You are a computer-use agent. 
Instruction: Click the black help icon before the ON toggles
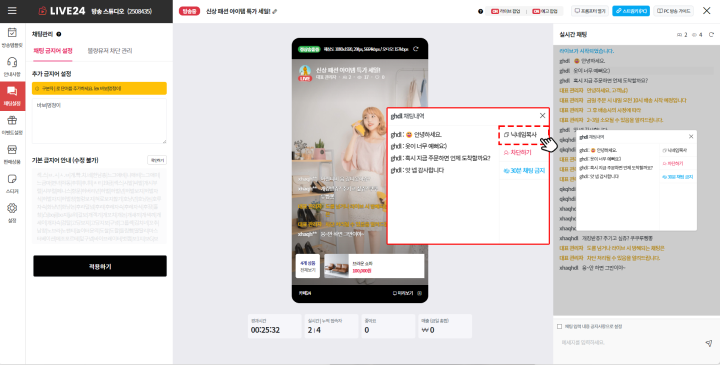pos(480,11)
